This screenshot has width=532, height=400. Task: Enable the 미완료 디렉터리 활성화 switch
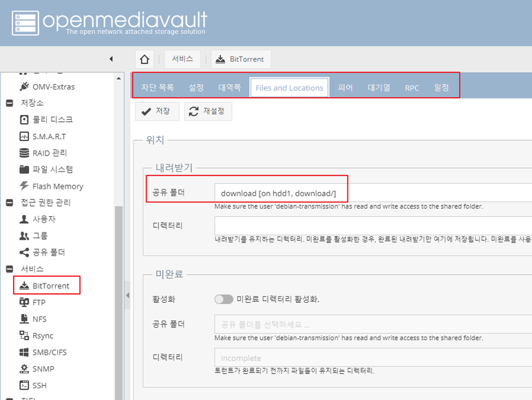pyautogui.click(x=224, y=299)
